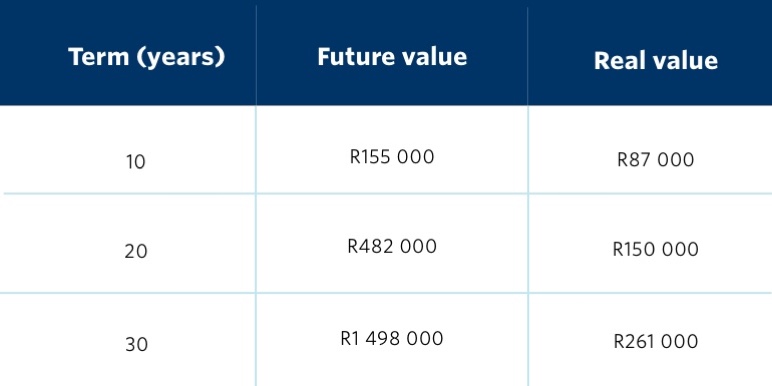
Task: Click the R261 000 real value
Action: pos(656,341)
